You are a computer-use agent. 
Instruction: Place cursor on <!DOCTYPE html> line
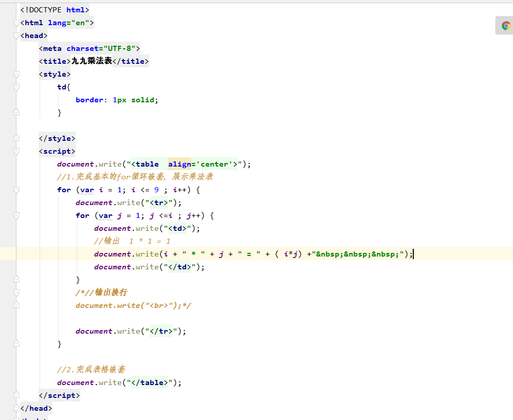click(54, 10)
